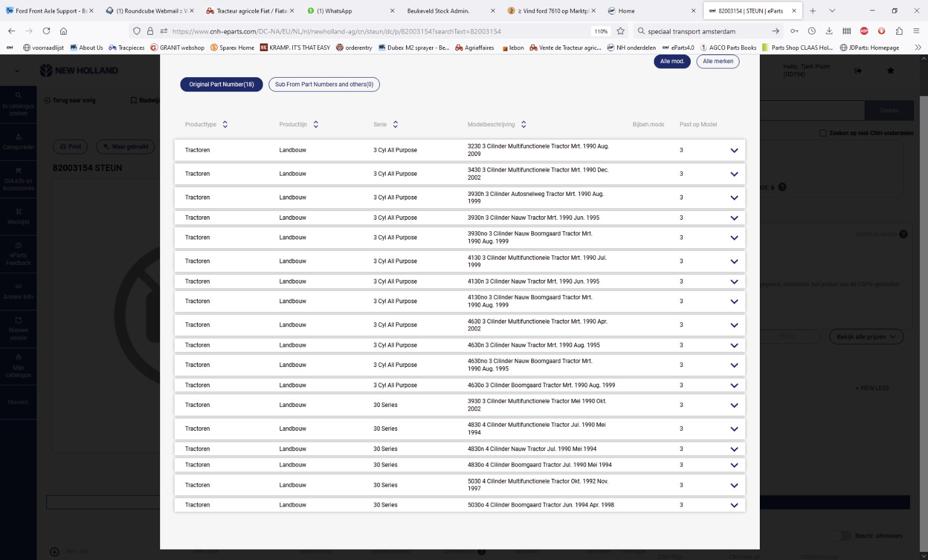This screenshot has height=560, width=928.
Task: Click the 'Alle merken' button
Action: [717, 61]
